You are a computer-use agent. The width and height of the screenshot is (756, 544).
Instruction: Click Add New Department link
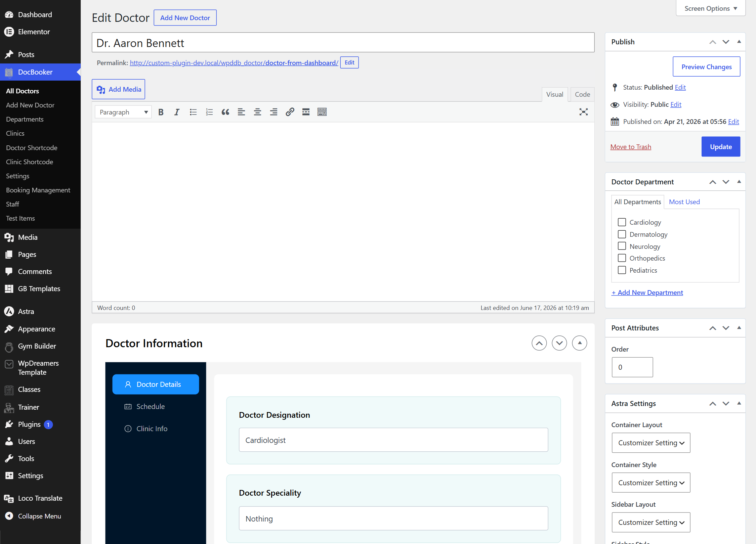tap(647, 292)
